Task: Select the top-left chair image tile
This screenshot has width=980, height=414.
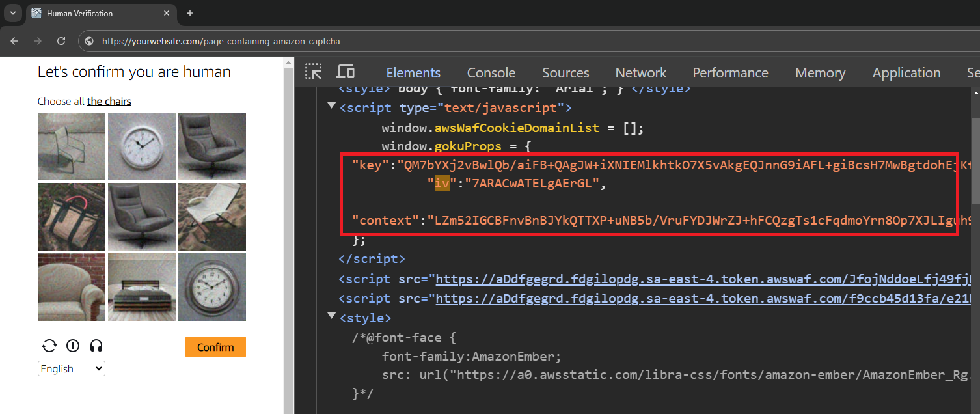Action: [71, 146]
